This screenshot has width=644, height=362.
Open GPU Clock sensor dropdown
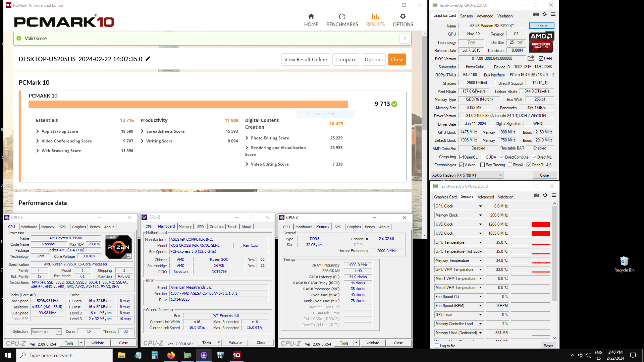480,206
